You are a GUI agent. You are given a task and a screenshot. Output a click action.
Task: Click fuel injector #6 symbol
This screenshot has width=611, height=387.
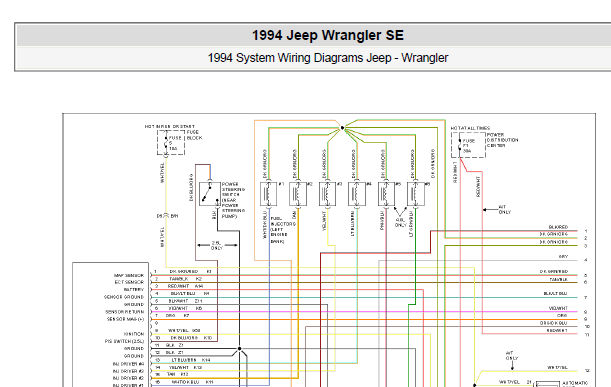(416, 194)
